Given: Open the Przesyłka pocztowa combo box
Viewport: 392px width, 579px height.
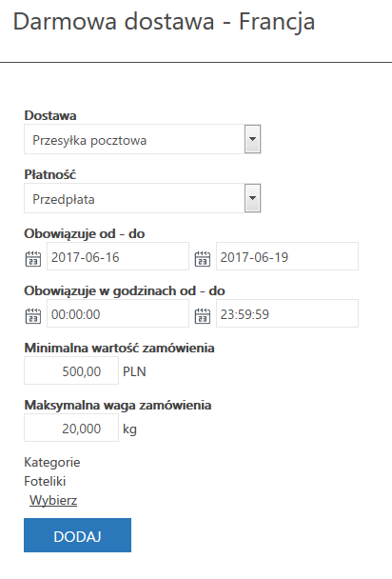Looking at the screenshot, I should tap(143, 139).
